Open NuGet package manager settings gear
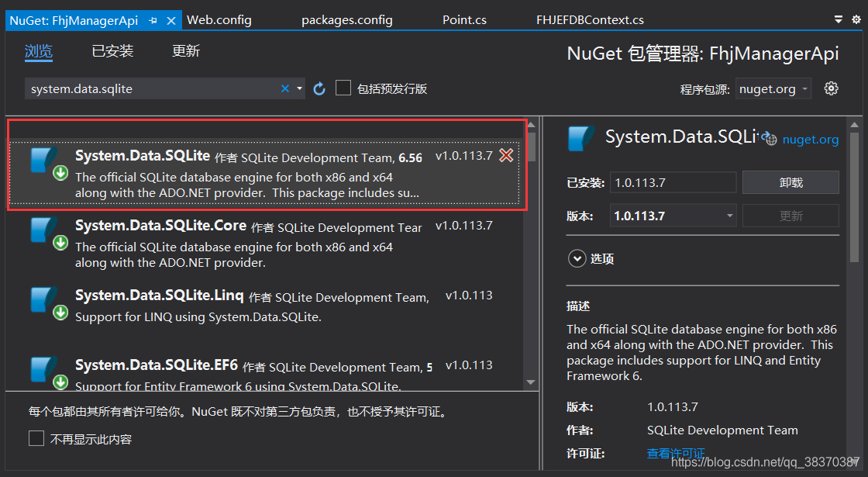The width and height of the screenshot is (868, 477). tap(832, 88)
